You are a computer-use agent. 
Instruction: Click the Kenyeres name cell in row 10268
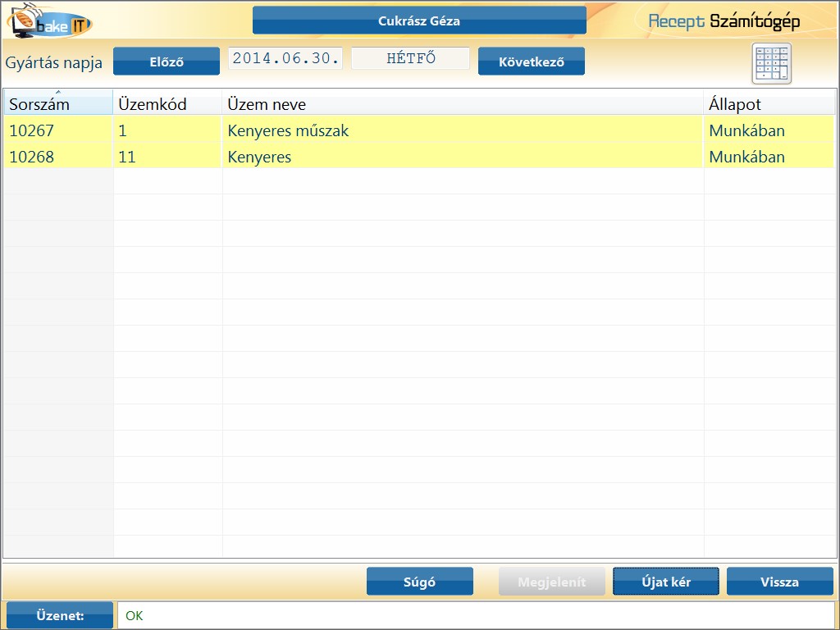(463, 157)
